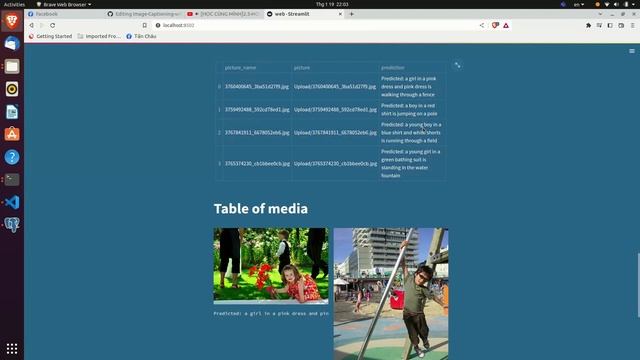Open Brave Shields lion icon

(495, 25)
